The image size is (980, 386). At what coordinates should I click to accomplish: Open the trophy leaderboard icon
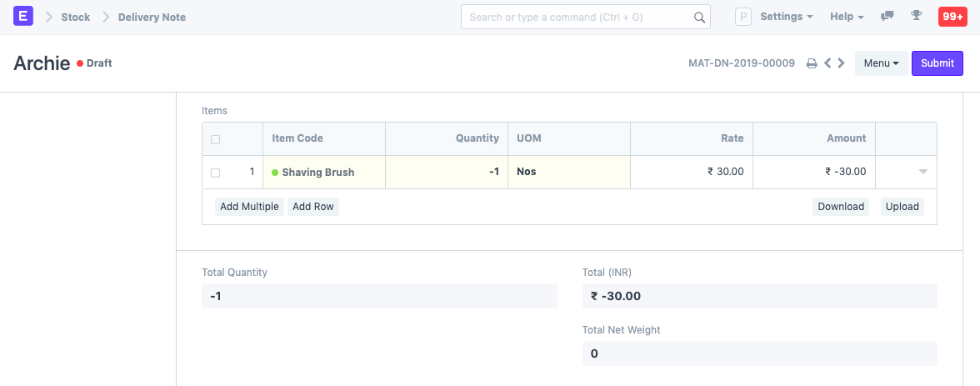coord(916,17)
